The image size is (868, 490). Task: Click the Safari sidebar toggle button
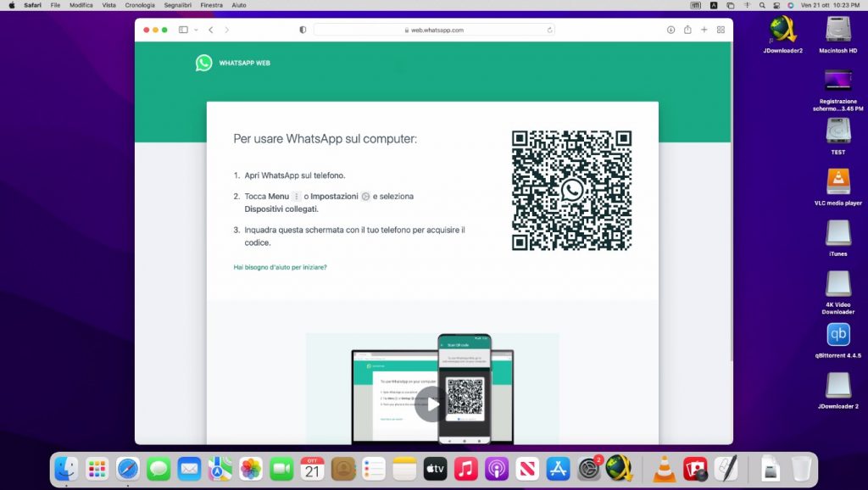coord(183,30)
